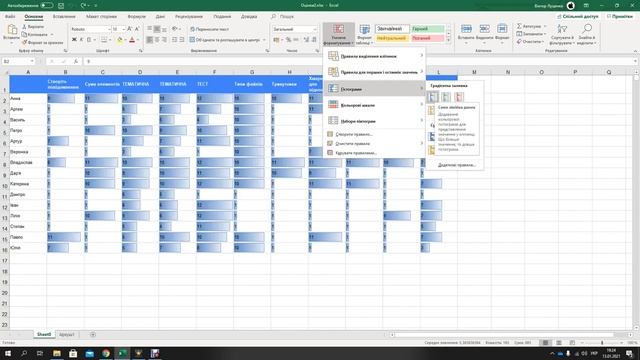
Task: Open number format dropdown
Action: click(315, 29)
